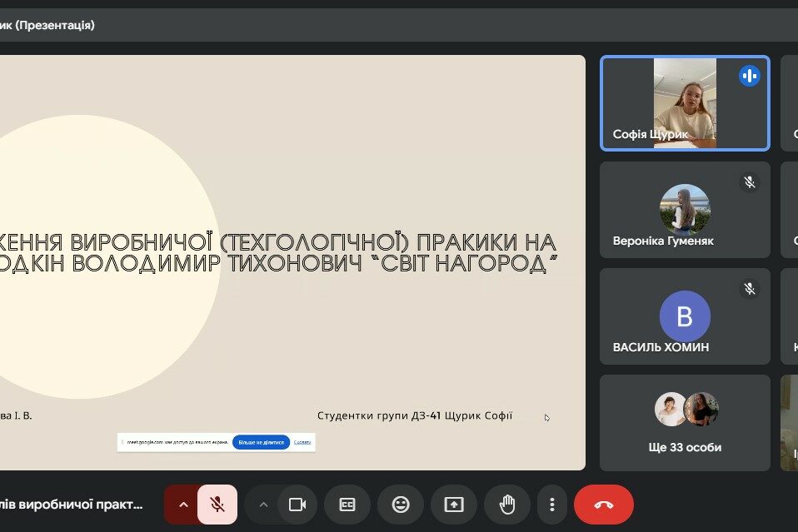The width and height of the screenshot is (798, 532).
Task: Click the speaking indicator on Софія Щурик tile
Action: (749, 76)
